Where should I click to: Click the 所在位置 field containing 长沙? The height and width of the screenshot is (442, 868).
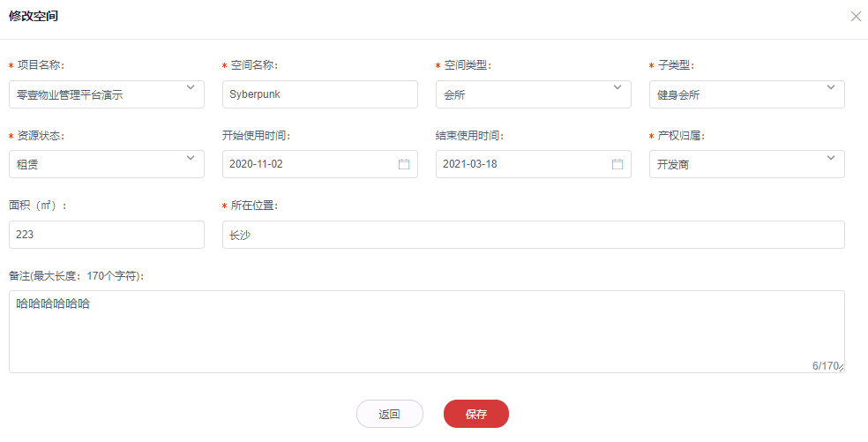[534, 235]
